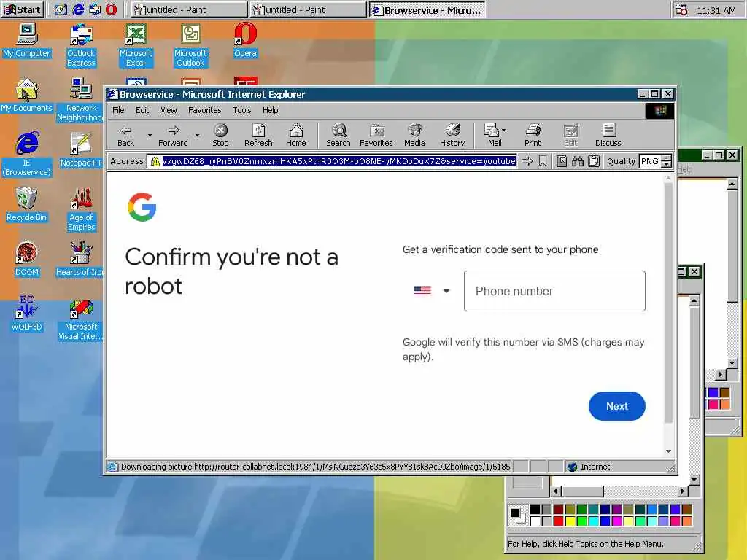Select the Age of Empires shortcut
The image size is (747, 560).
(x=81, y=209)
